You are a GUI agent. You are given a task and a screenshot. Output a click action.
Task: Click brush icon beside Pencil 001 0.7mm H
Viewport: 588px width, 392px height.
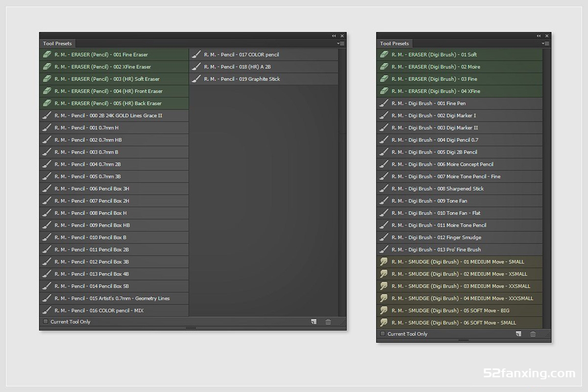pos(47,128)
